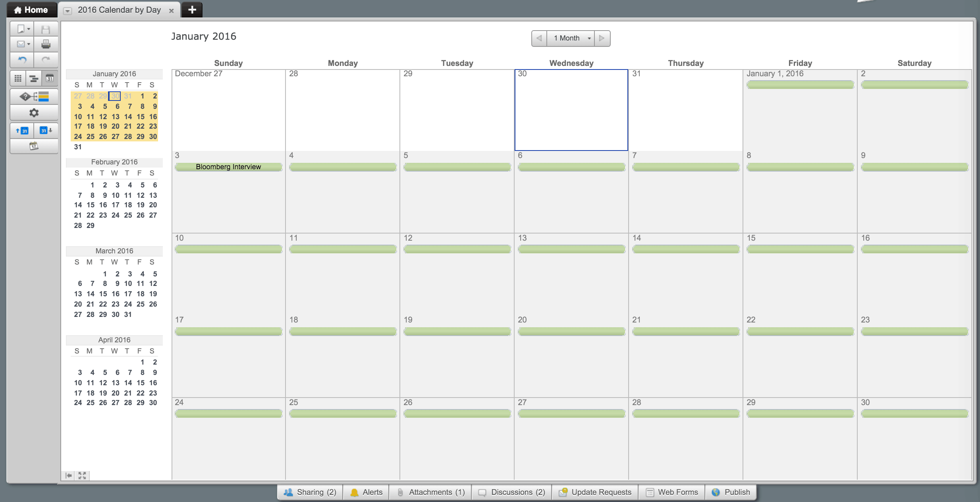Click the February 2016 mini-calendar header
Screen dimensions: 980x502
(114, 162)
